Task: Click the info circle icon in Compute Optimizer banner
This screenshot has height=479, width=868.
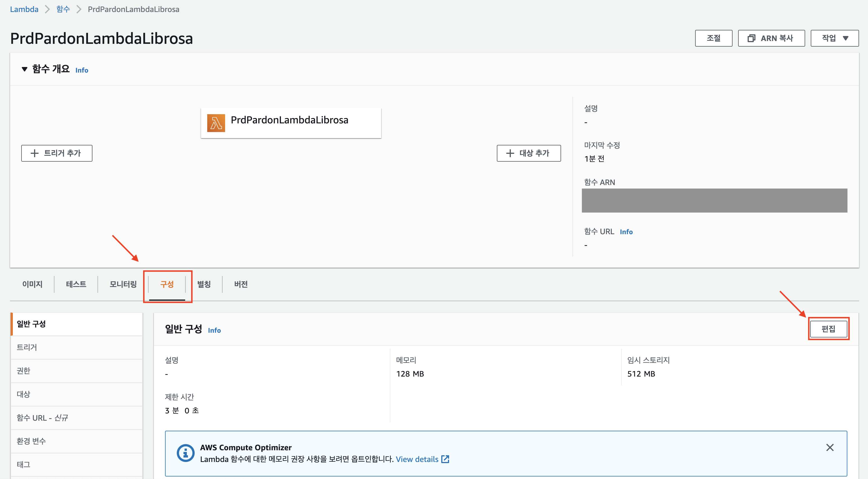Action: pyautogui.click(x=185, y=453)
